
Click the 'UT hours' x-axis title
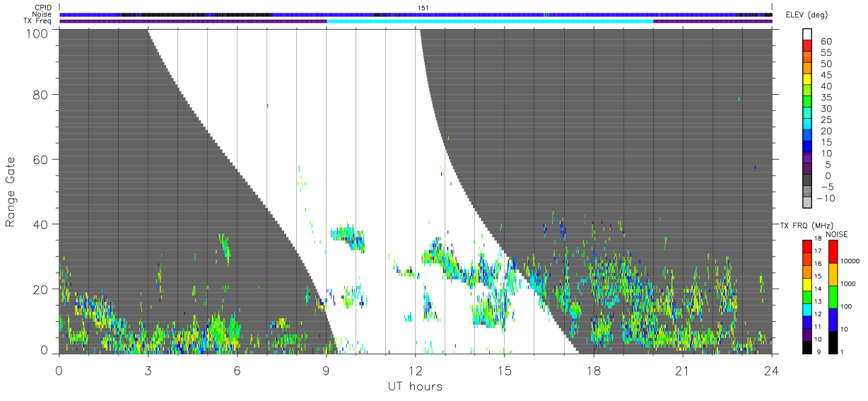415,387
